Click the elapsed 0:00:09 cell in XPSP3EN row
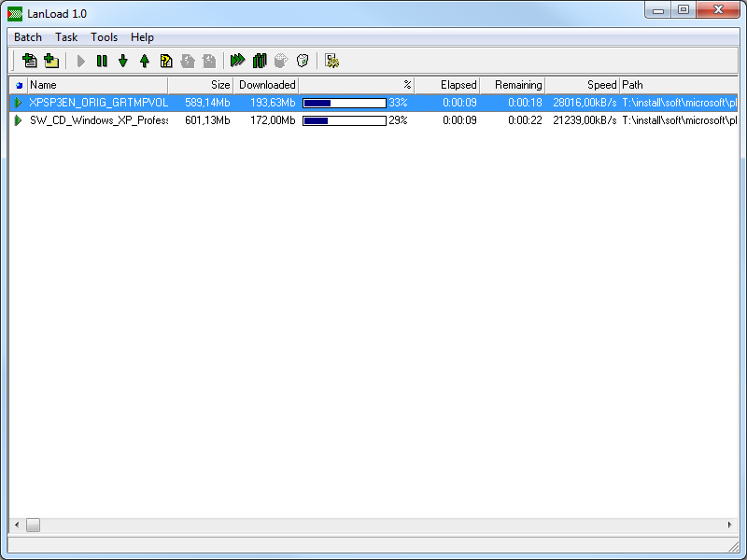 [x=459, y=103]
